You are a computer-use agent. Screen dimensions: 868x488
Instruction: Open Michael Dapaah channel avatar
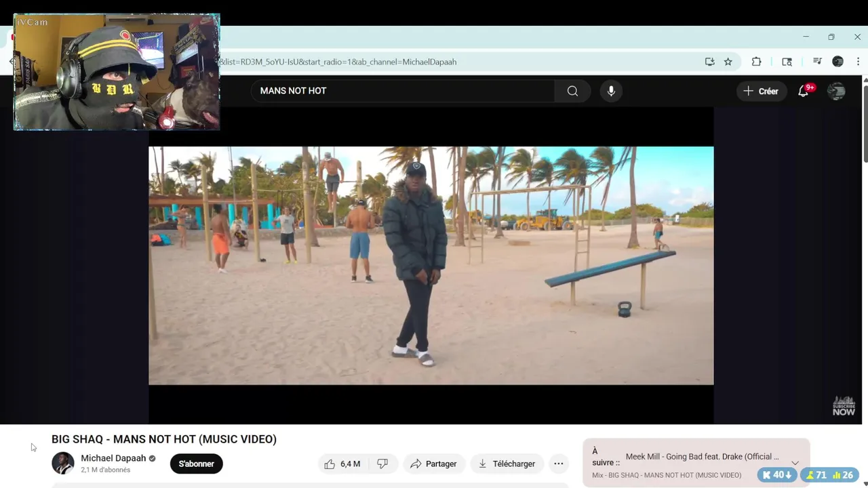click(x=63, y=464)
